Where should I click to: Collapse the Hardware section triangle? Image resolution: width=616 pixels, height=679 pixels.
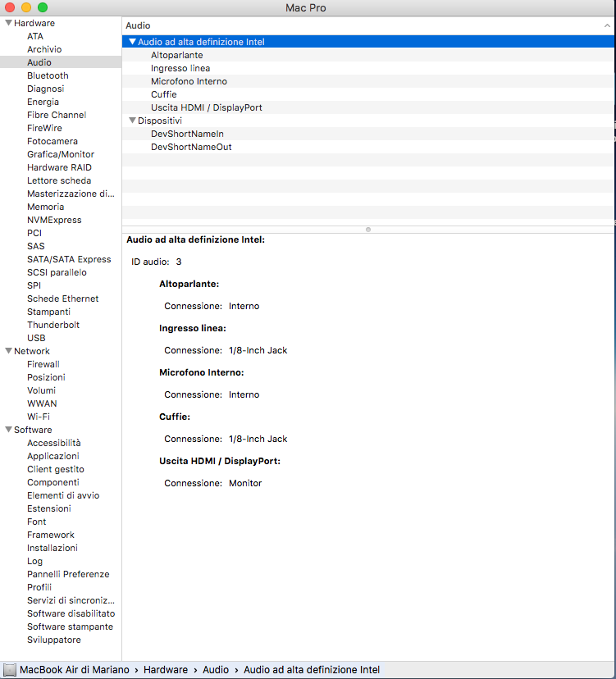point(8,23)
